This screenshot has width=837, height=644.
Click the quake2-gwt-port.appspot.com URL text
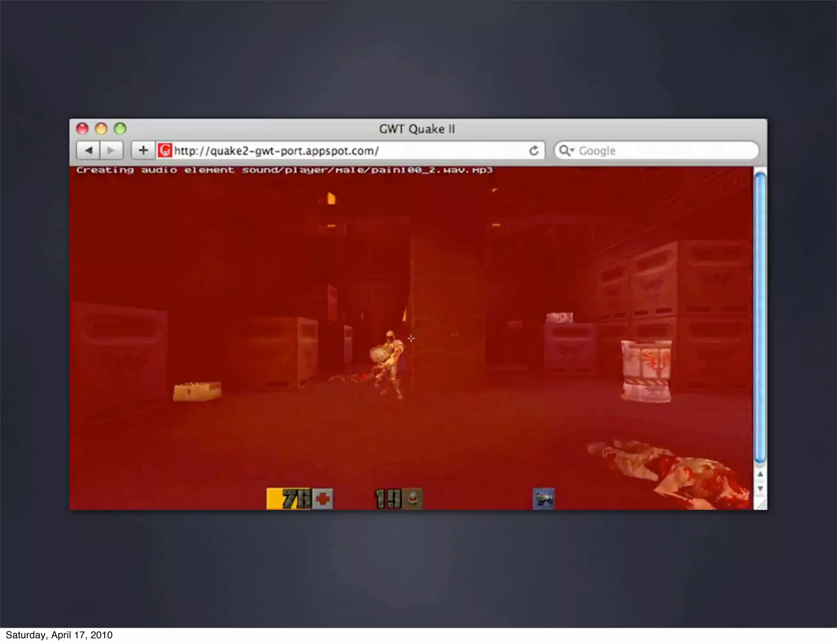pos(276,151)
